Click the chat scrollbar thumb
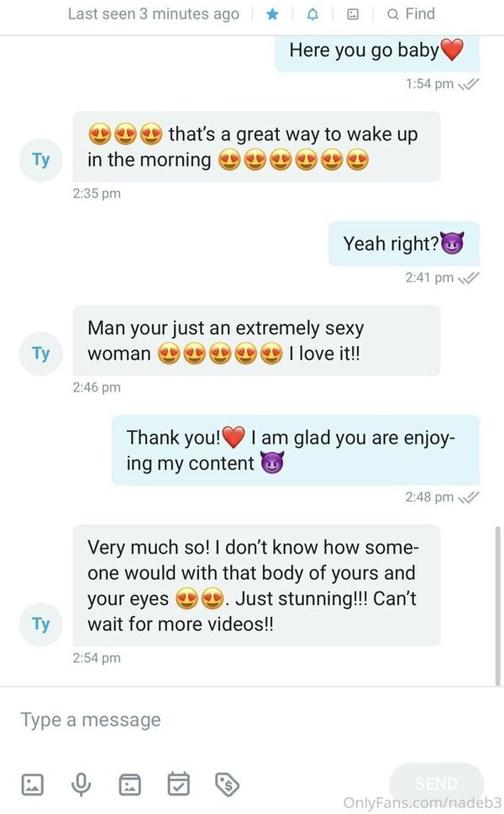The height and width of the screenshot is (814, 504). tap(498, 606)
